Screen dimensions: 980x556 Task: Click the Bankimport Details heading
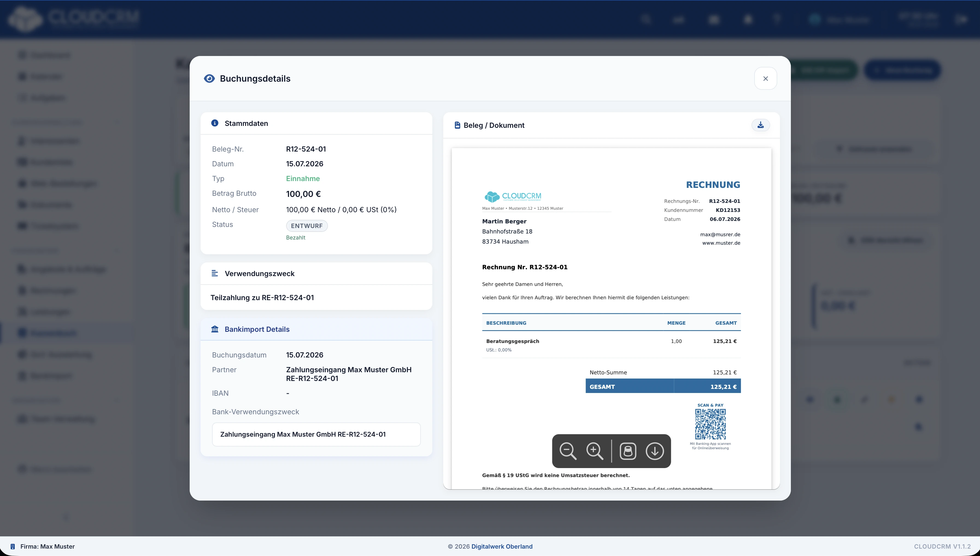click(257, 329)
